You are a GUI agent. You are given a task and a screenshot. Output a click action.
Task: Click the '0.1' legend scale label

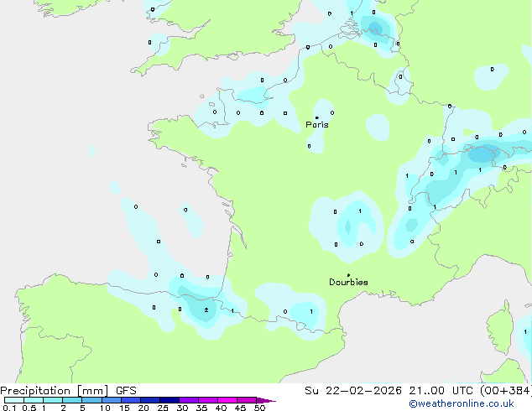[x=9, y=408]
